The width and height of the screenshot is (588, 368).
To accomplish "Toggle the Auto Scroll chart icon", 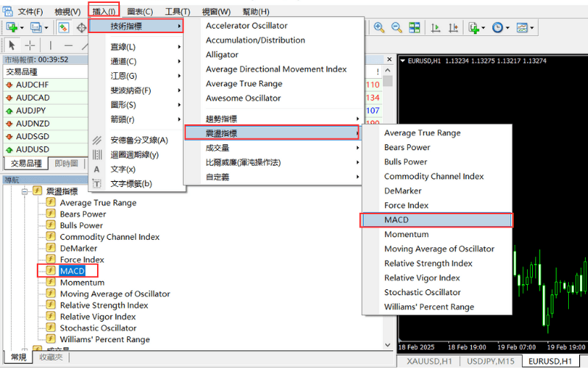I will pyautogui.click(x=436, y=27).
